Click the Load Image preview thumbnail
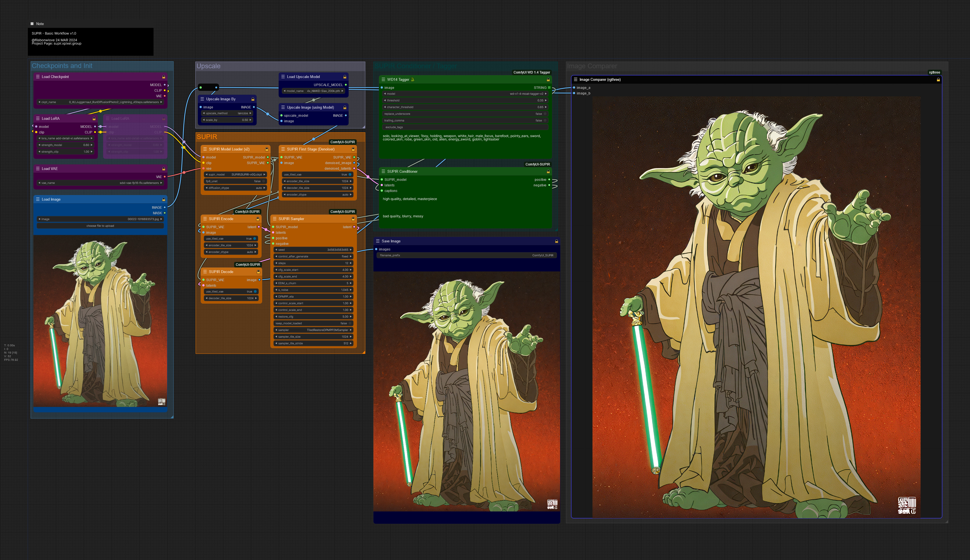This screenshot has height=560, width=970. click(x=100, y=321)
